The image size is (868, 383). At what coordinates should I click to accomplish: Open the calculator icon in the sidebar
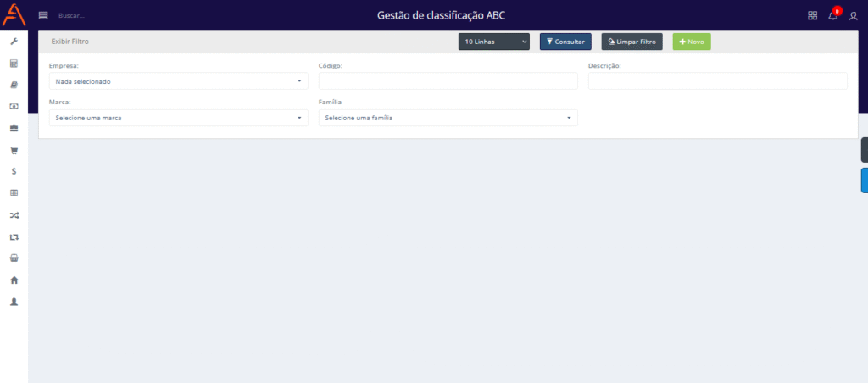coord(14,64)
